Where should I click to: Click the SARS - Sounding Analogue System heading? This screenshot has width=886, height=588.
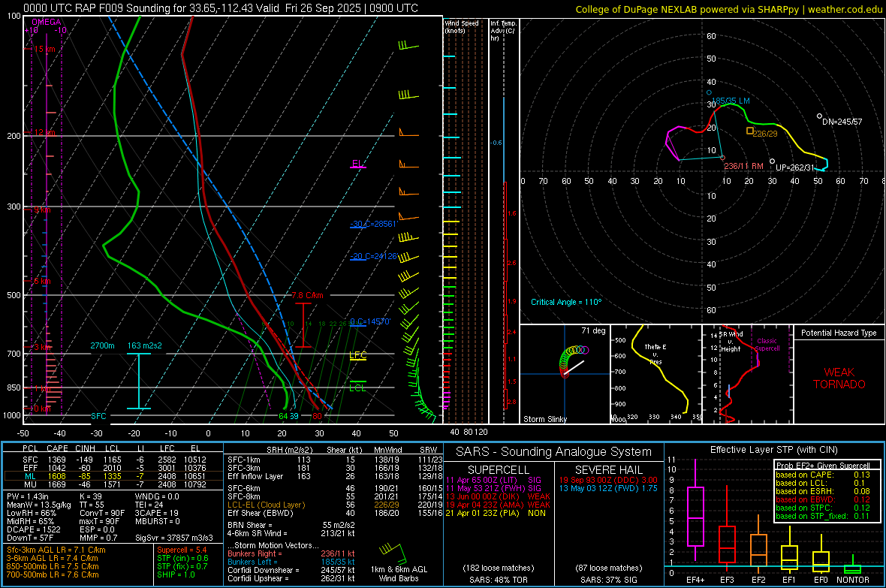pyautogui.click(x=554, y=452)
